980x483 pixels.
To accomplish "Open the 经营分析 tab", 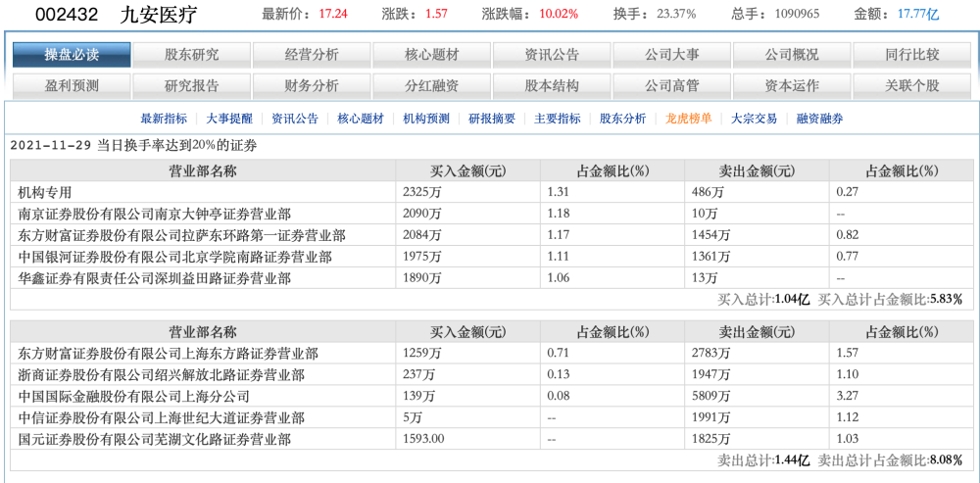I will [x=312, y=55].
